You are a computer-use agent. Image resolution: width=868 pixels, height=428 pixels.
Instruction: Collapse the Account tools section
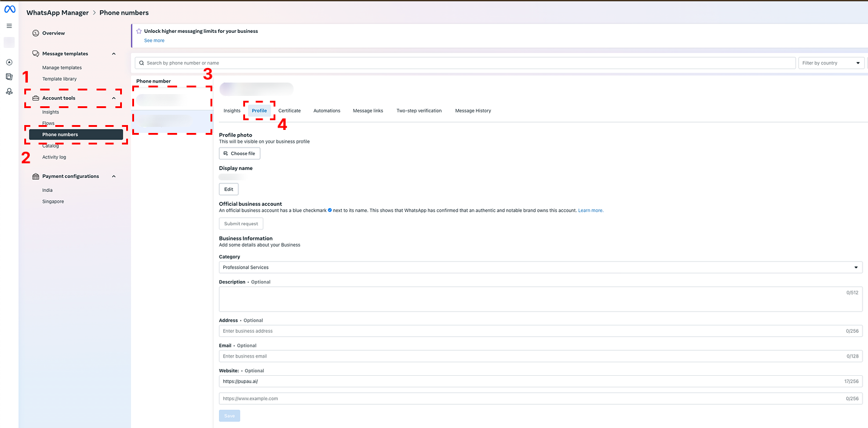tap(114, 98)
